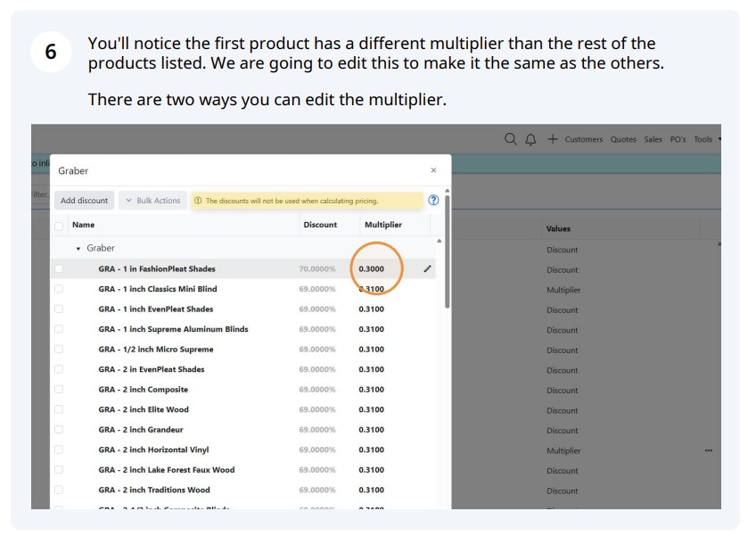Select GRA - 1/2 inch Micro Supreme name
Image resolution: width=756 pixels, height=536 pixels.
pyautogui.click(x=156, y=350)
